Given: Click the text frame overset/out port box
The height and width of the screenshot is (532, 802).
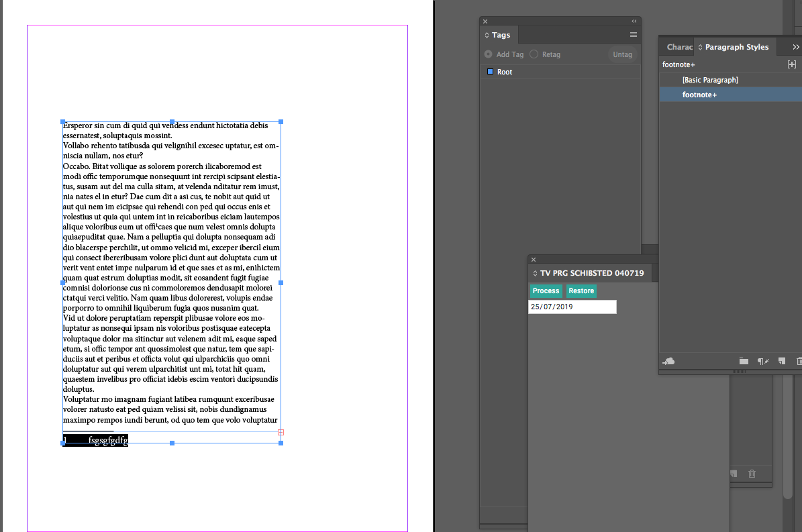Looking at the screenshot, I should (x=281, y=432).
